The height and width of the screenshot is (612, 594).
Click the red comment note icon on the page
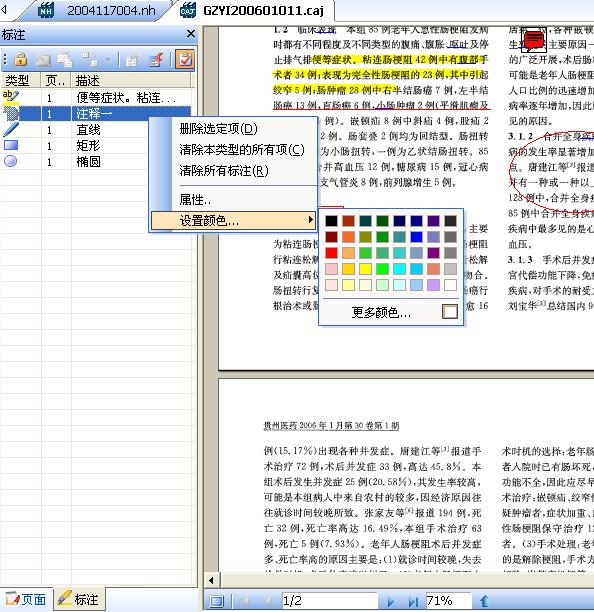534,41
